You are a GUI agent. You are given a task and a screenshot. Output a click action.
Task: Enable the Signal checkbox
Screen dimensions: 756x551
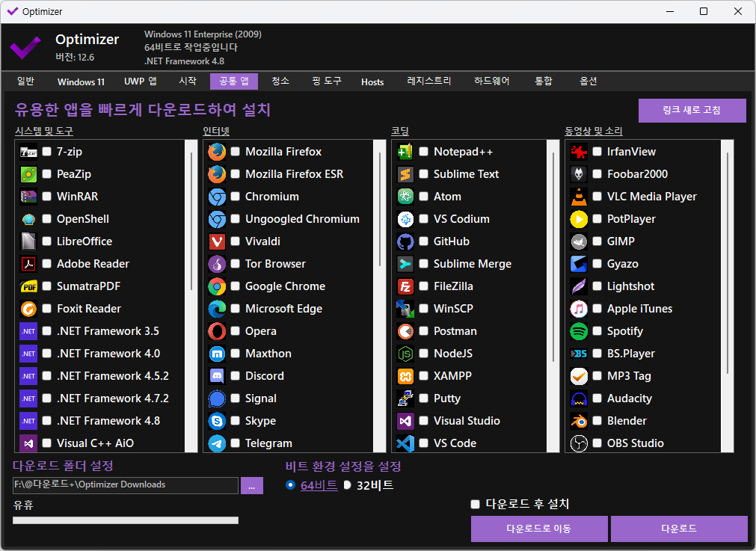(236, 398)
